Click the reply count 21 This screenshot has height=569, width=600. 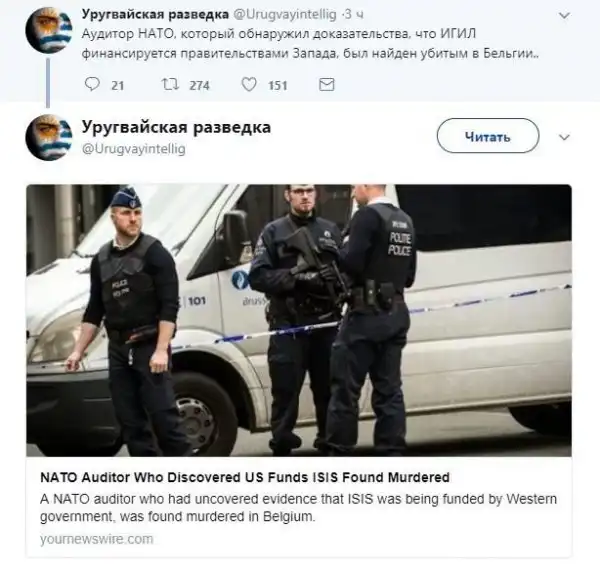(117, 85)
